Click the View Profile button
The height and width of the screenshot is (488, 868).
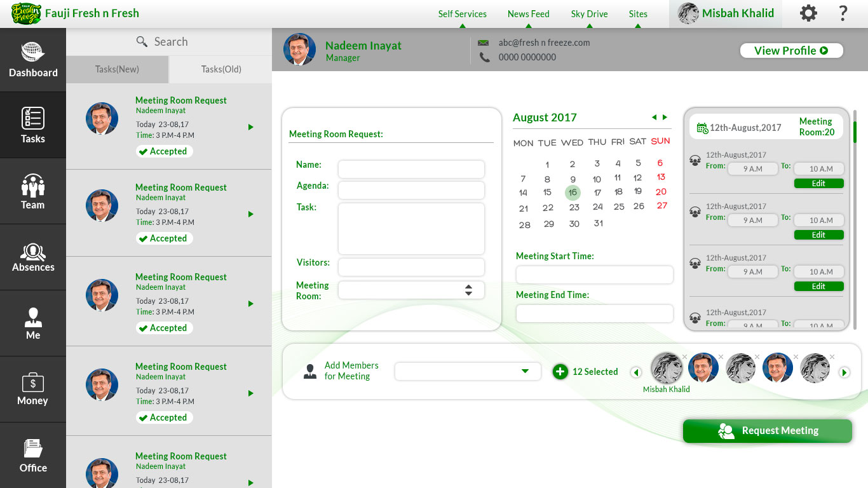[x=791, y=51]
